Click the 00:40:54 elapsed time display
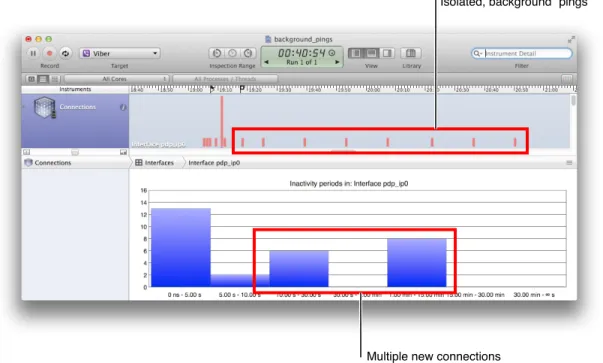The image size is (603, 363). (302, 53)
